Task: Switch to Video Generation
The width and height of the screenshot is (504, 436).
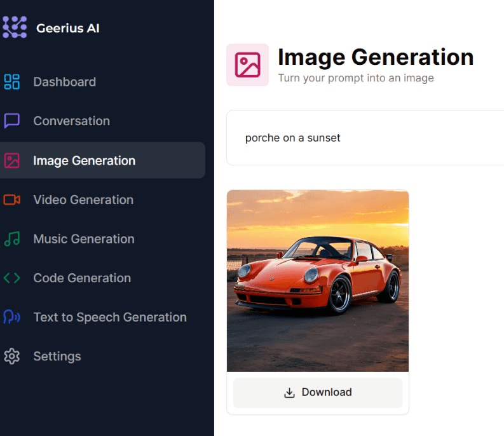Action: pyautogui.click(x=83, y=200)
